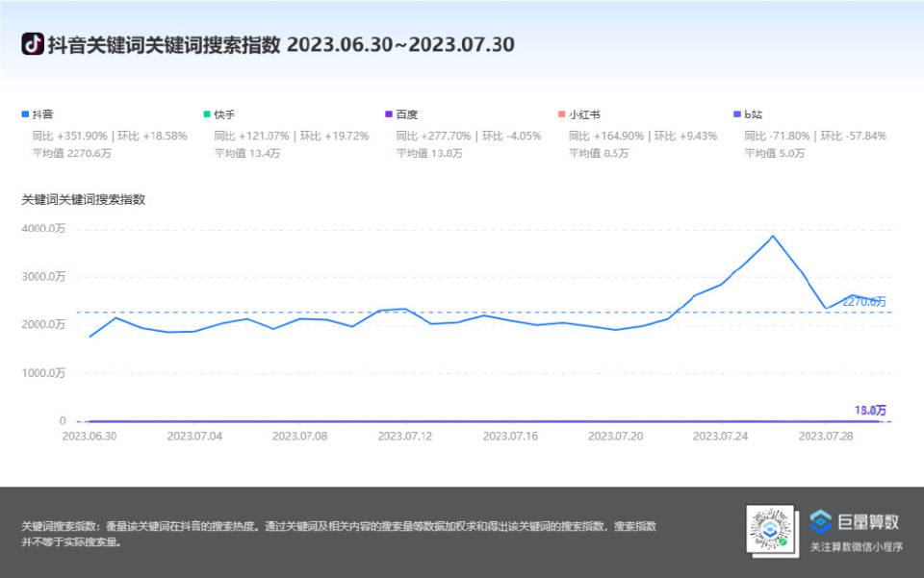
Task: Click 小红书 stats 同比 +164.90% | 环比 +9.43%
Action: (x=643, y=136)
